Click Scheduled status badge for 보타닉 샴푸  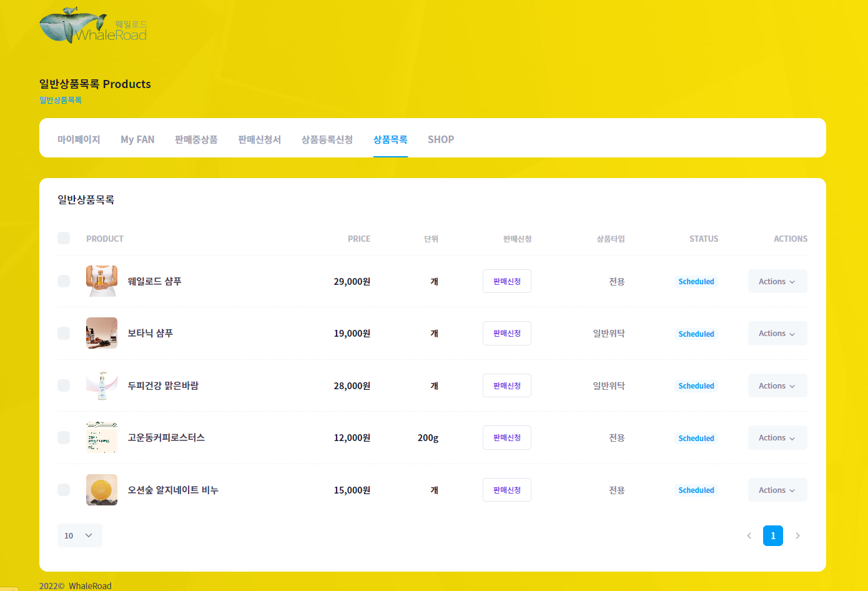click(x=696, y=334)
